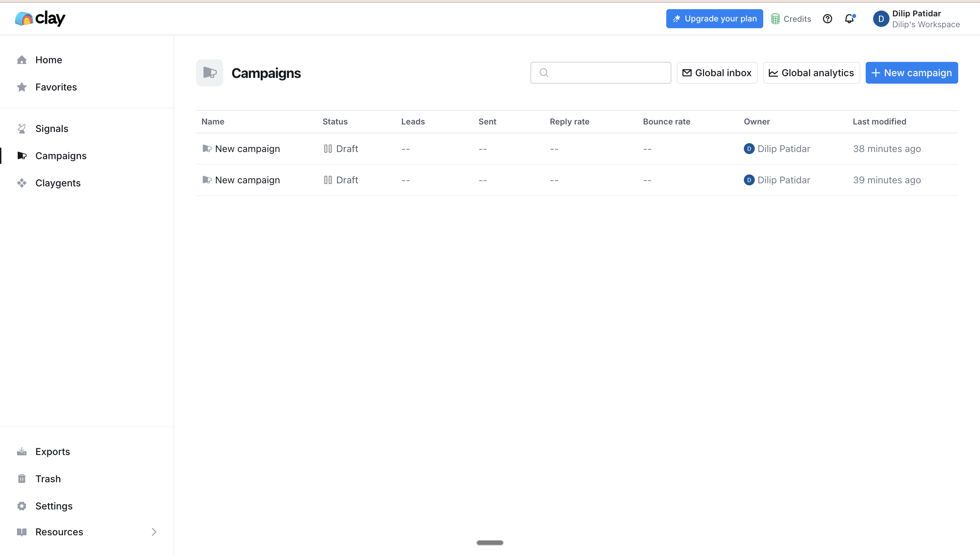Click the Trash bin icon

[22, 479]
